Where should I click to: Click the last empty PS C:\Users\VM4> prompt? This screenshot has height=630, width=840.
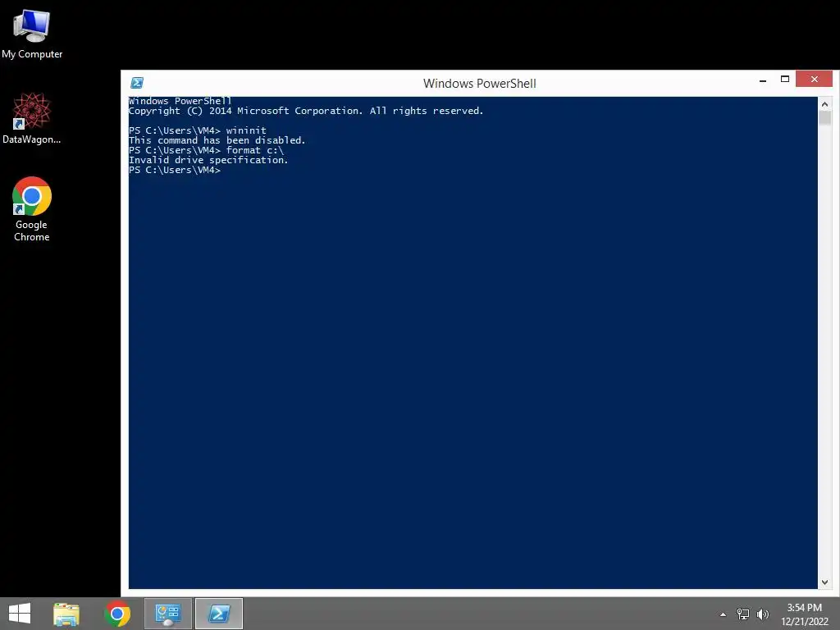point(175,170)
